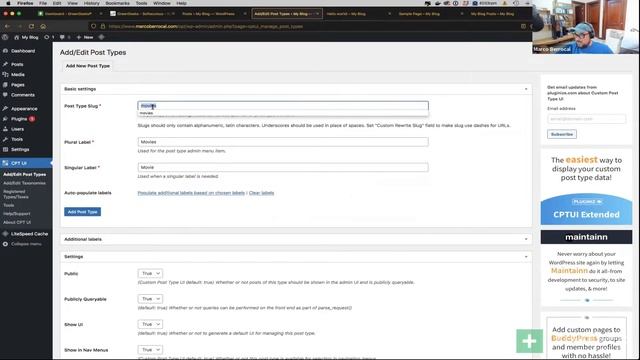This screenshot has height=360, width=640.
Task: Open the Bookmarks menu
Action: click(118, 3)
